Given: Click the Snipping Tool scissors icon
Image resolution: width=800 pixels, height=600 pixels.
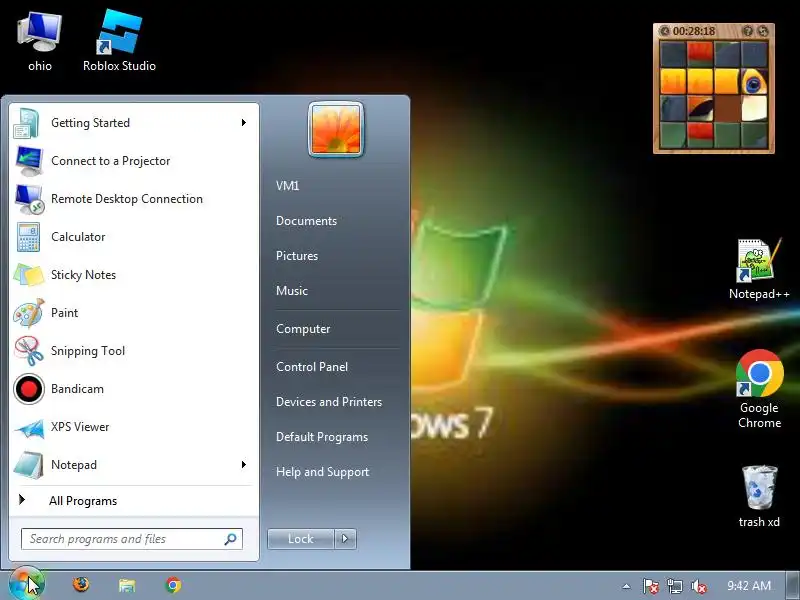Looking at the screenshot, I should pyautogui.click(x=29, y=351).
